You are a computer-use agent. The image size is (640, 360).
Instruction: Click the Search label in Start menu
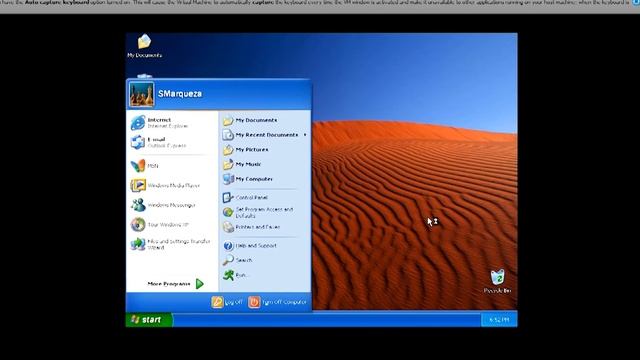click(244, 260)
